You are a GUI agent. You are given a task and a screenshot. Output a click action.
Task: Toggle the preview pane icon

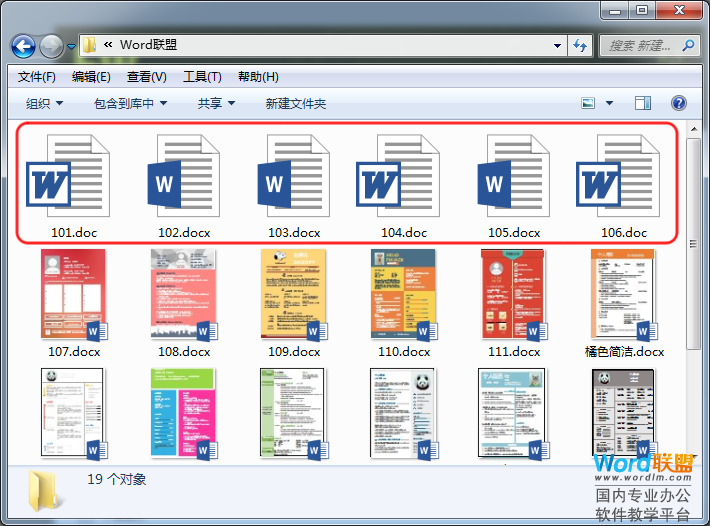click(643, 103)
